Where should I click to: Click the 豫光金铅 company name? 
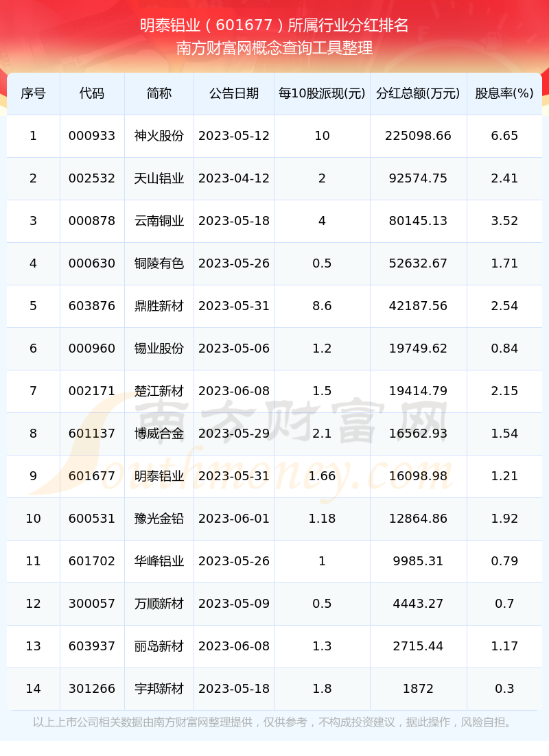(159, 519)
